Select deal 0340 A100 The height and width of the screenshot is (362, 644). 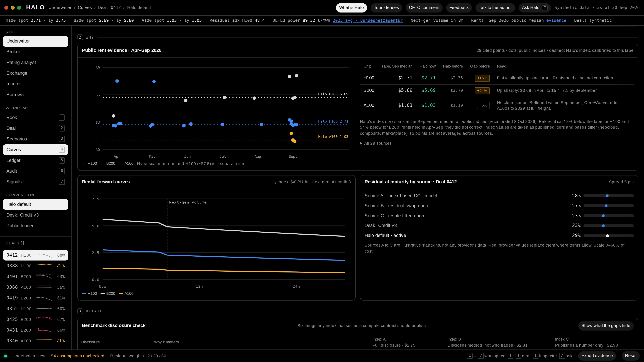point(35,341)
